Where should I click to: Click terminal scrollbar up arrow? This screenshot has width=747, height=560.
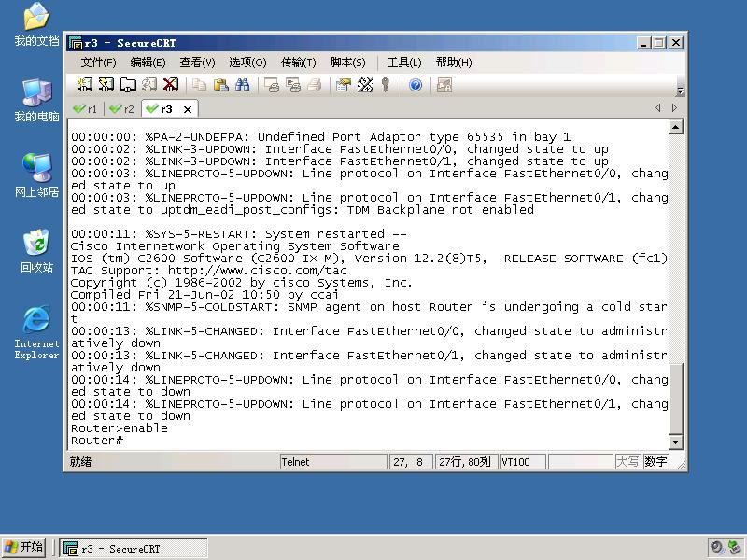675,127
